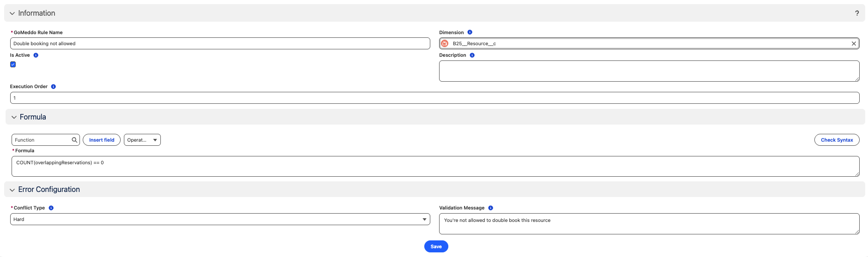868x257 pixels.
Task: Click the Description info icon
Action: pos(472,55)
